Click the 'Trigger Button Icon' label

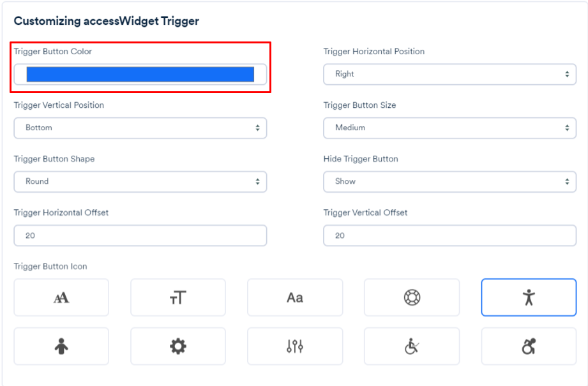pyautogui.click(x=50, y=266)
